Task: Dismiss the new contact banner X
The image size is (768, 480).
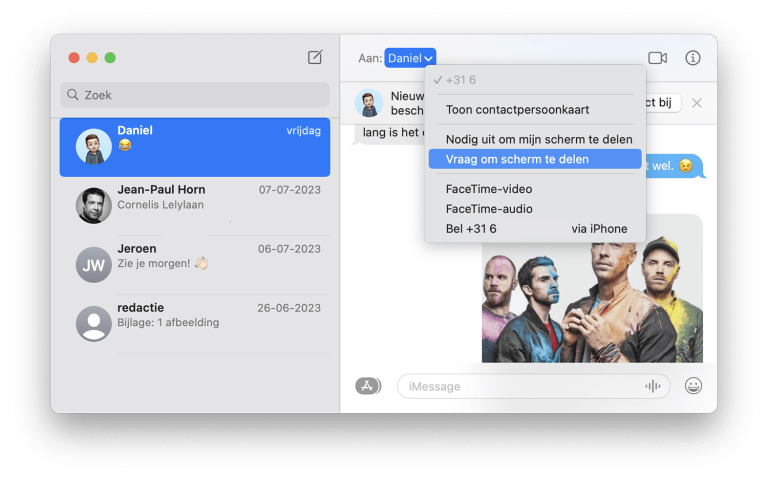Action: 696,103
